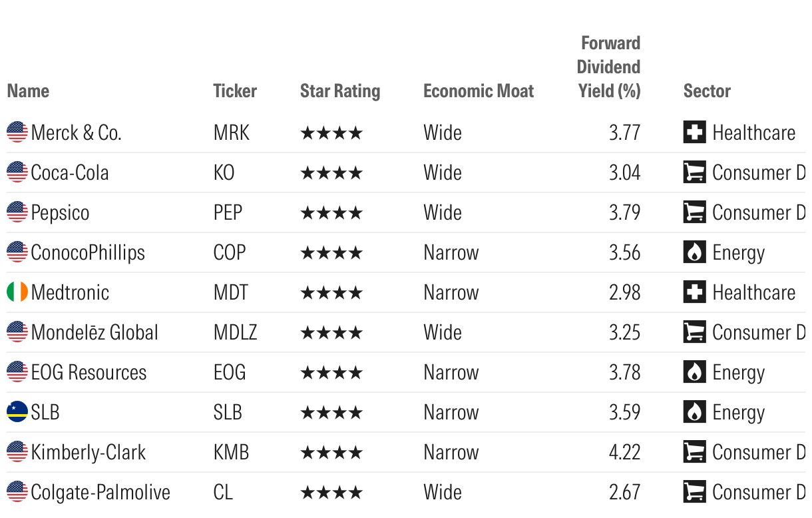Click the Curaçao flag icon beside SLB

pos(17,412)
